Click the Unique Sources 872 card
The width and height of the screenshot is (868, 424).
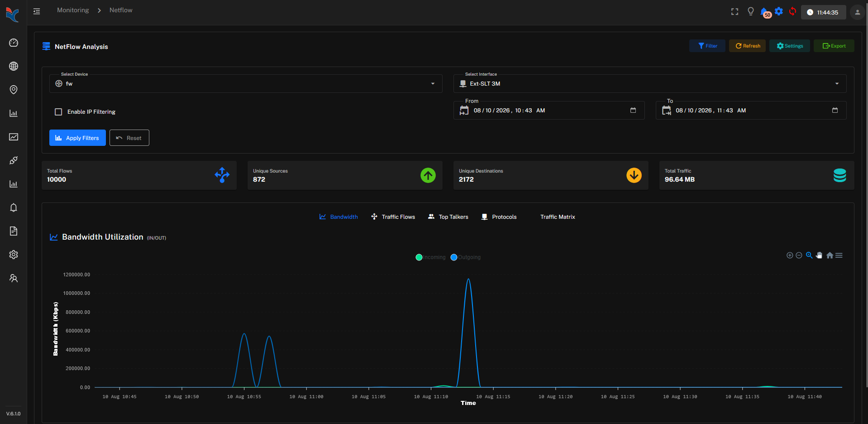(345, 175)
